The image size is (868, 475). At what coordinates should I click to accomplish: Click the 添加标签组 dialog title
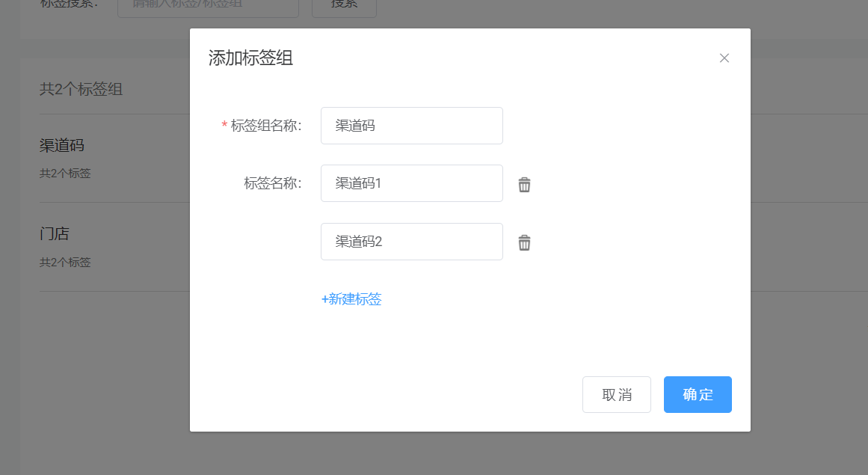pyautogui.click(x=250, y=58)
